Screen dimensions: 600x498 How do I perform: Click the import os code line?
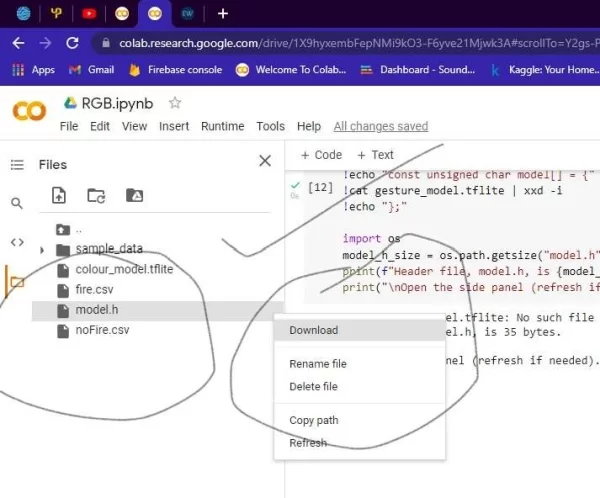[371, 239]
